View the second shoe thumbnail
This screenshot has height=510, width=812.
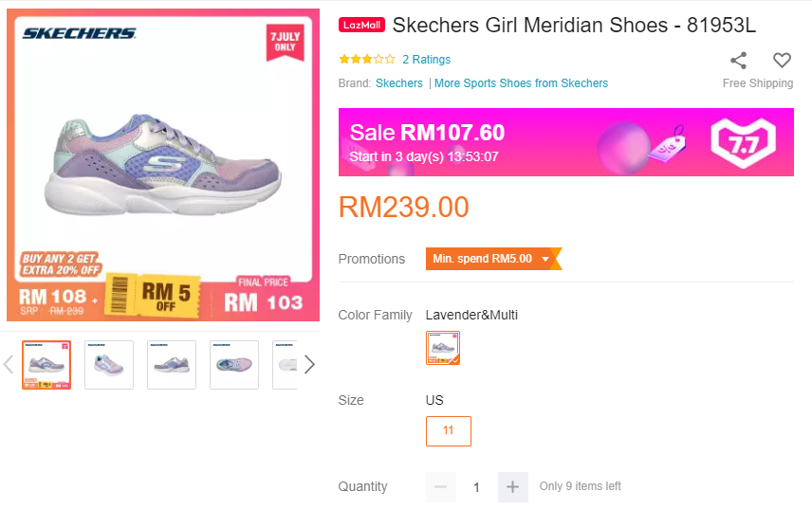[x=109, y=365]
